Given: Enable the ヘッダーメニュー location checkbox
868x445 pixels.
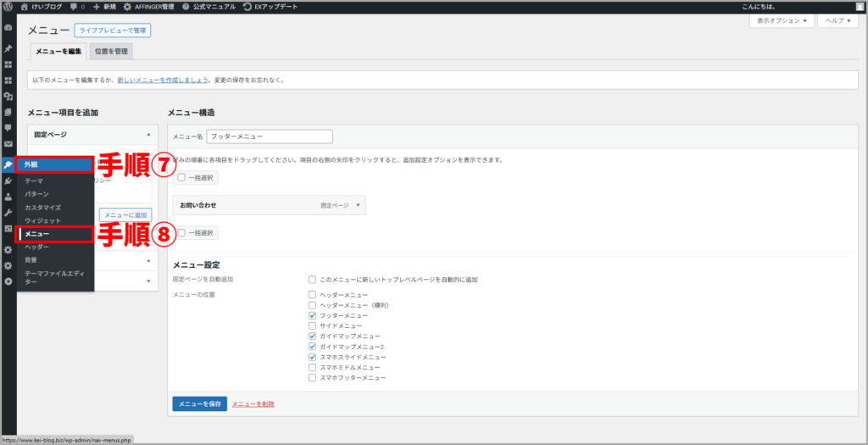Looking at the screenshot, I should coord(313,294).
